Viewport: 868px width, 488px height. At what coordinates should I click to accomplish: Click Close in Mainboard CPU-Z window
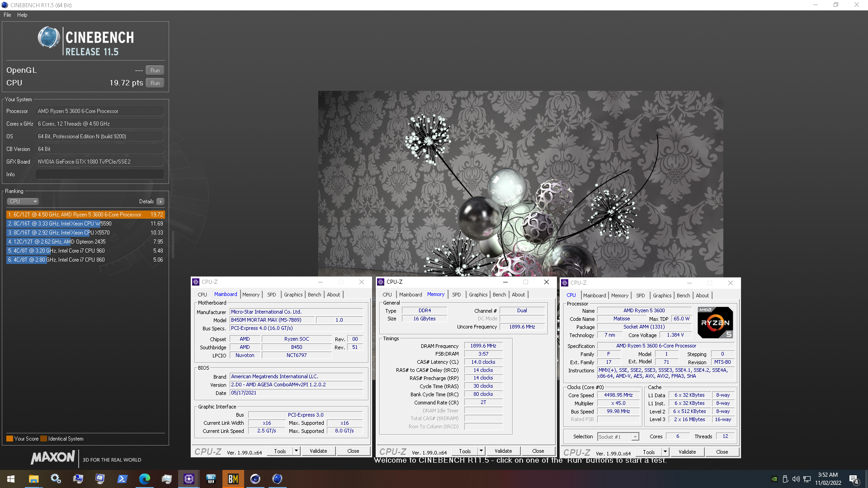[x=353, y=451]
